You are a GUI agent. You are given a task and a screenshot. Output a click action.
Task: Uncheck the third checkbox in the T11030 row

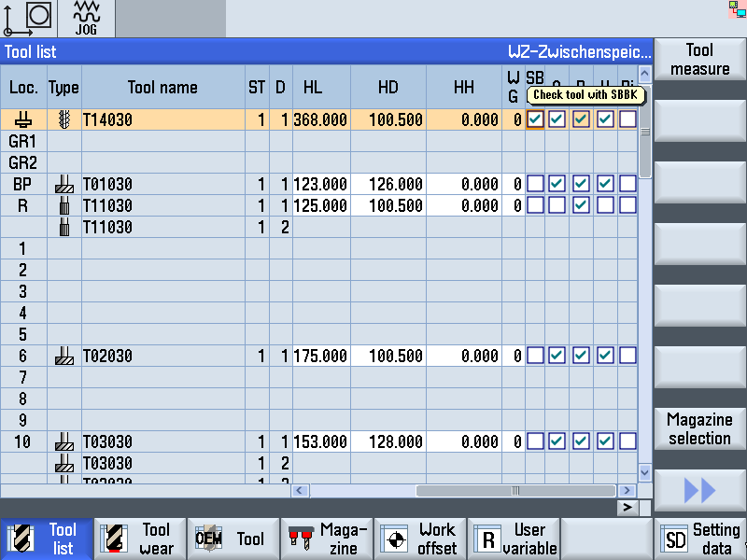[581, 205]
